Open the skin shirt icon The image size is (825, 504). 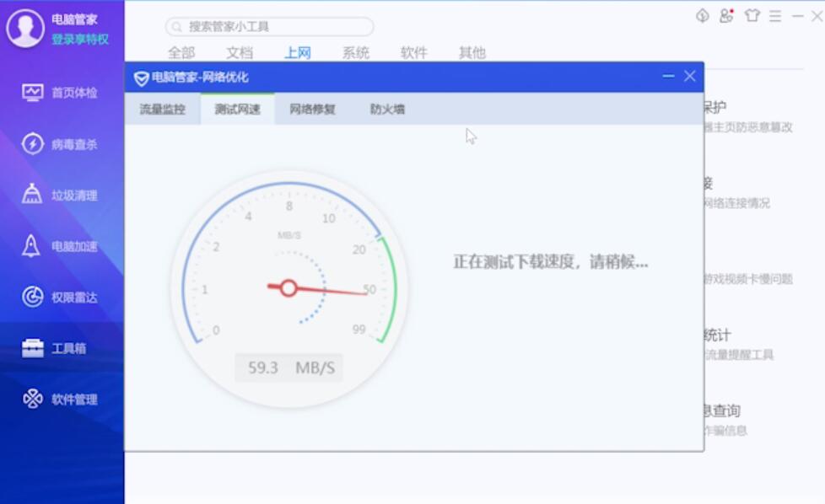(x=752, y=16)
